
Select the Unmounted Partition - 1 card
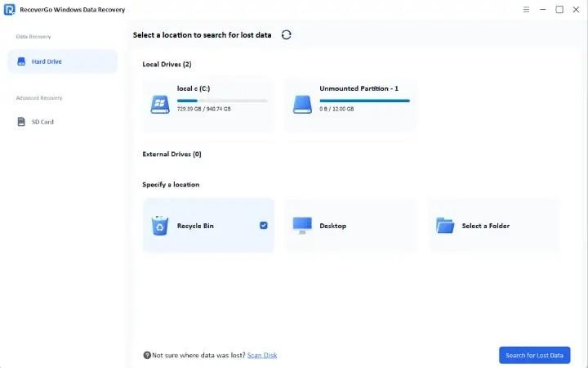351,105
